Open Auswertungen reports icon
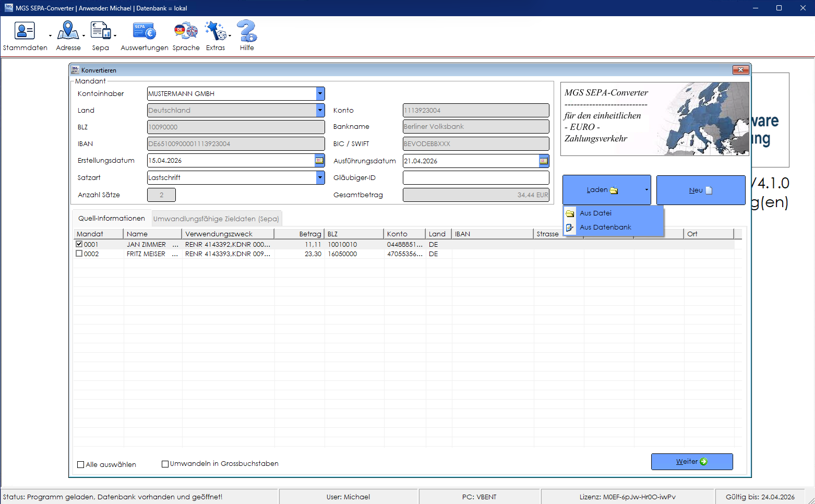The height and width of the screenshot is (504, 815). tap(144, 31)
